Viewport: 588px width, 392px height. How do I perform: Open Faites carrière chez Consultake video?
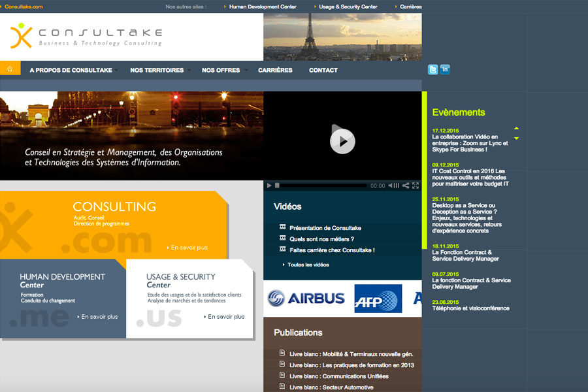point(332,250)
